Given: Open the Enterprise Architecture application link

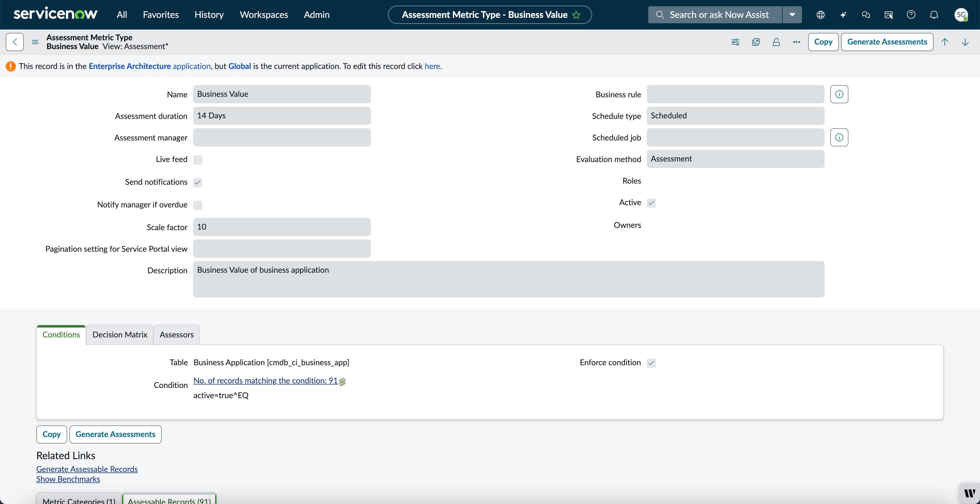Looking at the screenshot, I should point(149,66).
